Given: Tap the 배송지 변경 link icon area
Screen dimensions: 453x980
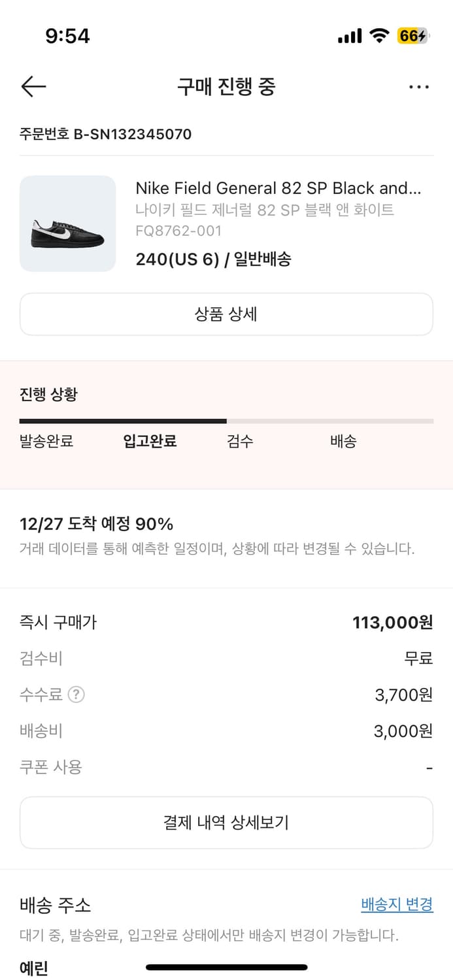Looking at the screenshot, I should (x=396, y=904).
